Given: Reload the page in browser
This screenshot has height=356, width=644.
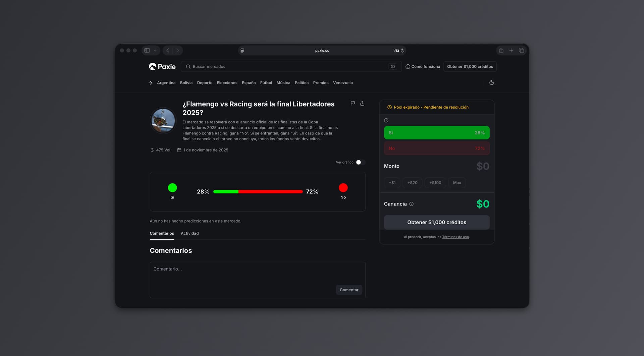Looking at the screenshot, I should coord(402,51).
